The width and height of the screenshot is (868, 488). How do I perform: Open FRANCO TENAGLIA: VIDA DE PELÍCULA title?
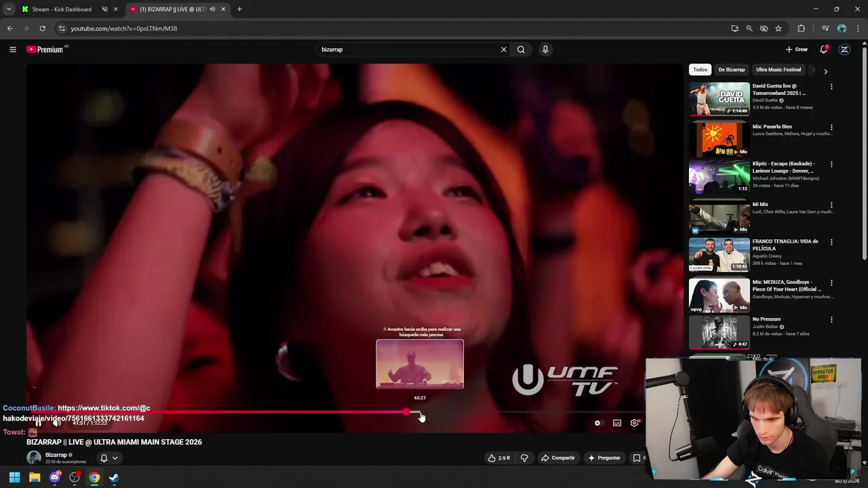coord(785,245)
